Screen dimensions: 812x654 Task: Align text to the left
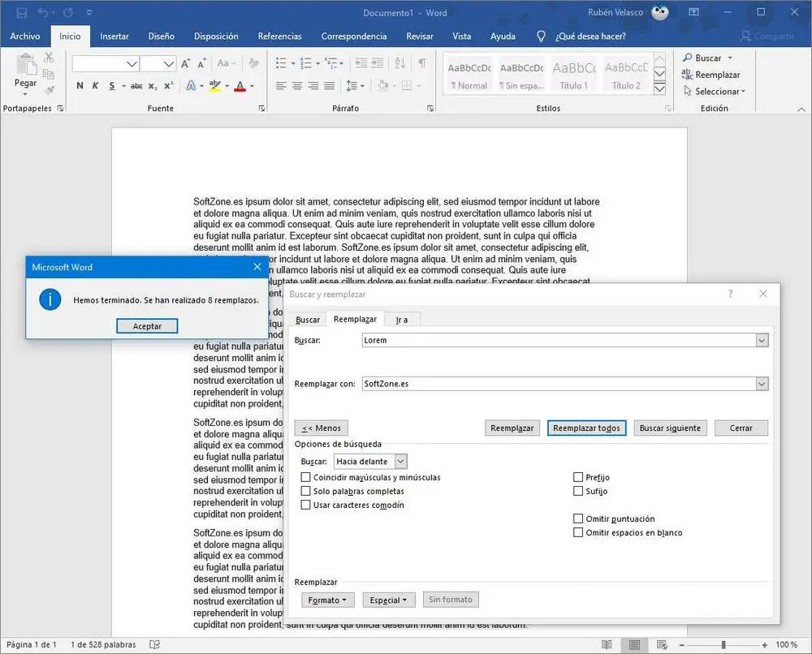click(x=281, y=86)
